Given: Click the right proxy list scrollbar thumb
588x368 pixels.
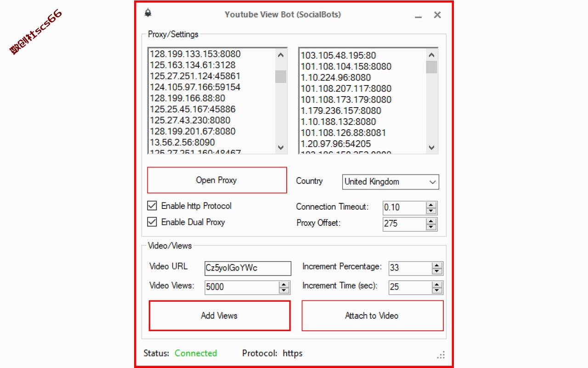Looking at the screenshot, I should (431, 67).
